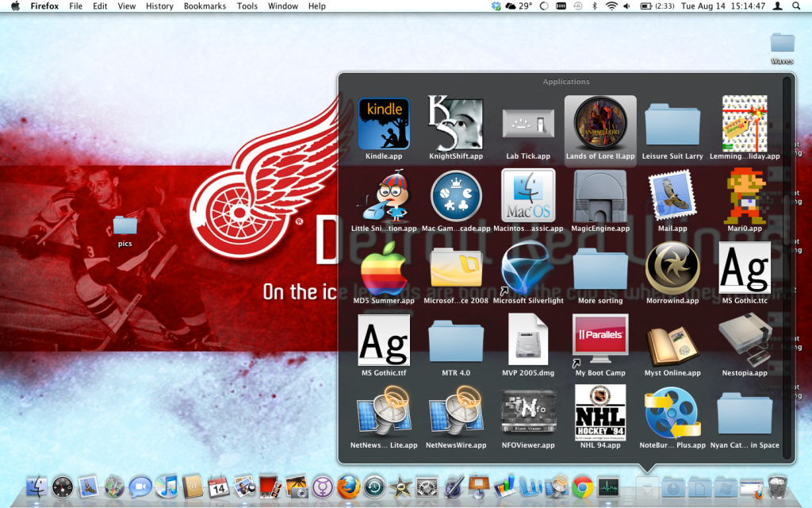Launch the highlighted Lands of Lore II.app
This screenshot has width=812, height=508.
click(600, 125)
